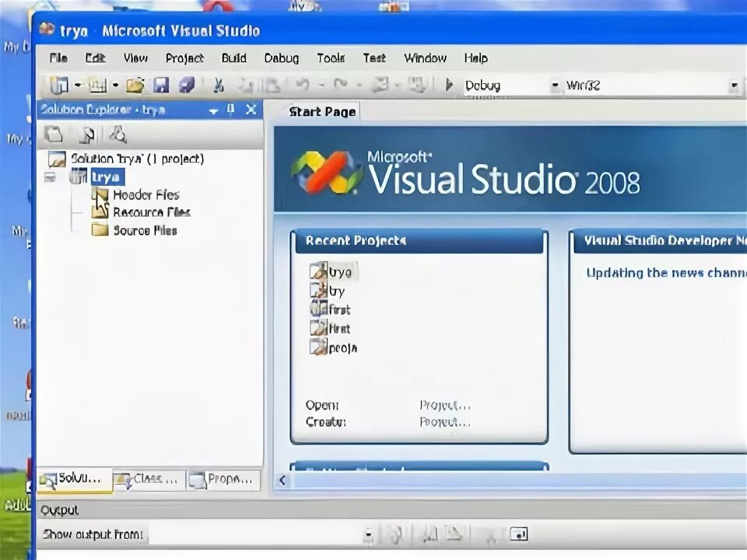This screenshot has height=560, width=747.
Task: Open the Win32 platform dropdown
Action: coord(734,86)
